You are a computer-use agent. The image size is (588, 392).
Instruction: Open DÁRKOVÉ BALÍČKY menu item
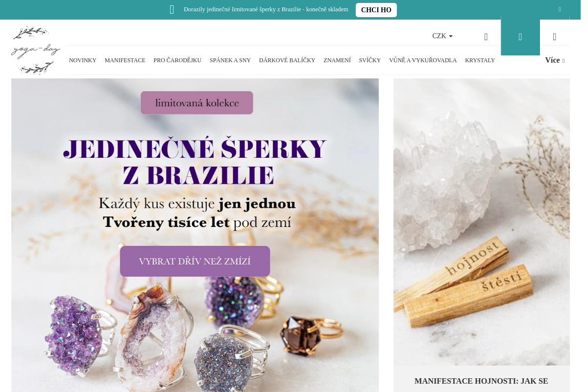pos(287,60)
